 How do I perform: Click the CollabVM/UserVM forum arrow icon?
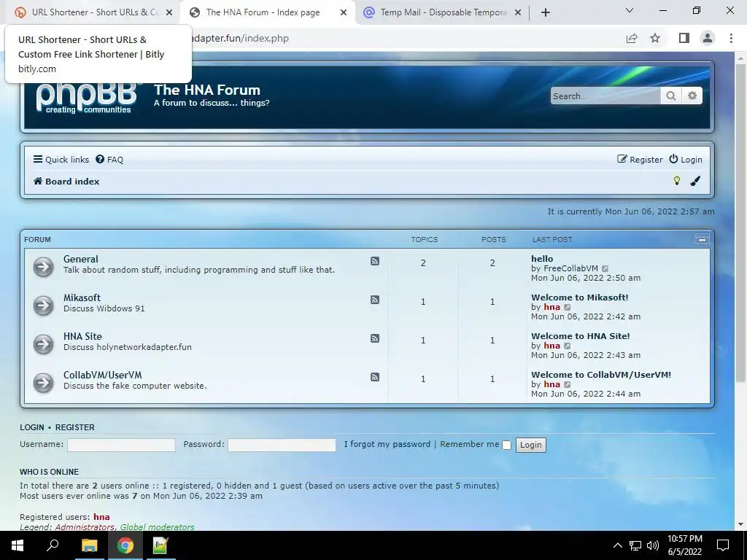coord(43,382)
